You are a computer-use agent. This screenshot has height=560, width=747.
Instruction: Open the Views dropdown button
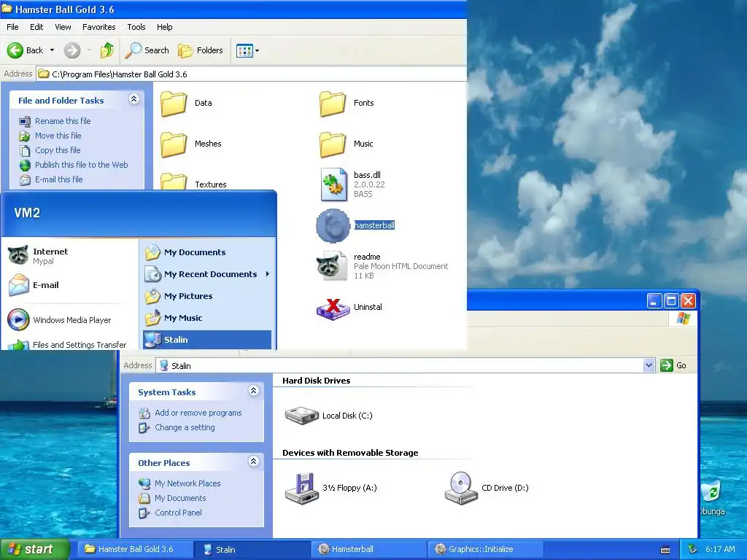click(x=248, y=50)
